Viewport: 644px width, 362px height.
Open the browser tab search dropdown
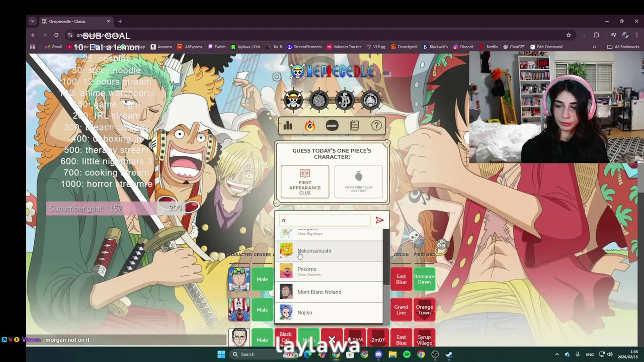pyautogui.click(x=32, y=21)
